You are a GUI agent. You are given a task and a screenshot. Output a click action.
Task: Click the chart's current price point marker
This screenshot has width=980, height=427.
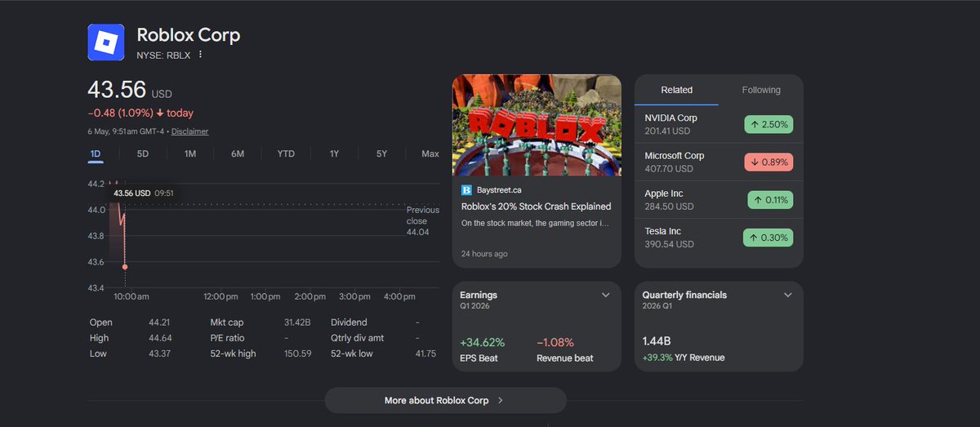[125, 267]
